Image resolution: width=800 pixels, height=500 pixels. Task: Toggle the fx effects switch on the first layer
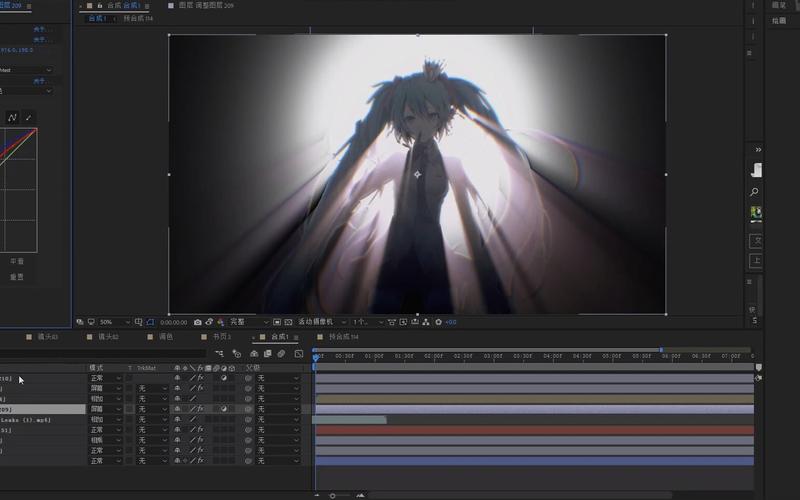coord(200,379)
